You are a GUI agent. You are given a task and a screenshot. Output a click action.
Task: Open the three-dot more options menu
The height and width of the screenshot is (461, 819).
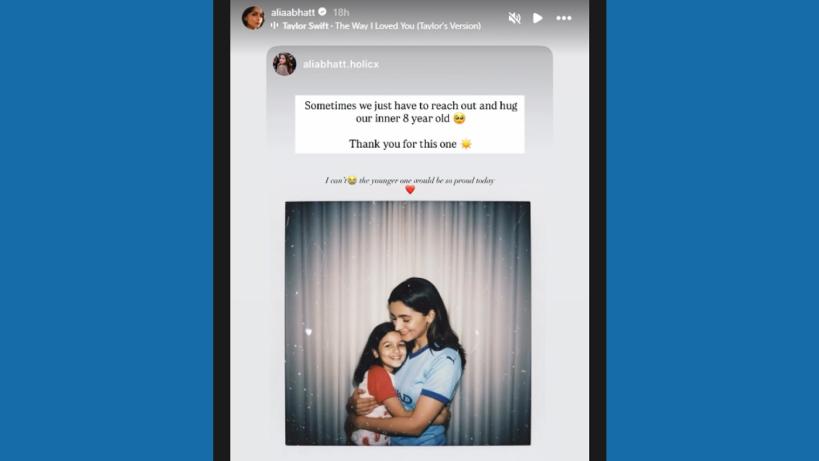pos(564,18)
